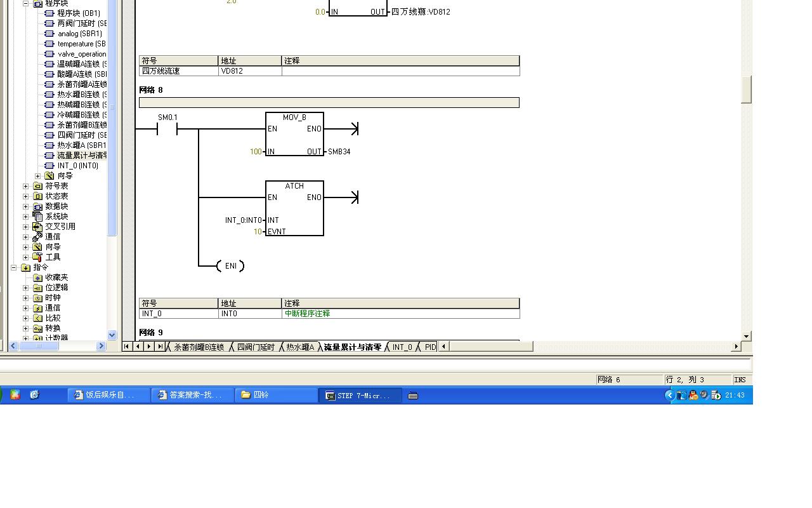Click the last-tab scroll arrow button
This screenshot has width=812, height=508.
tap(159, 346)
